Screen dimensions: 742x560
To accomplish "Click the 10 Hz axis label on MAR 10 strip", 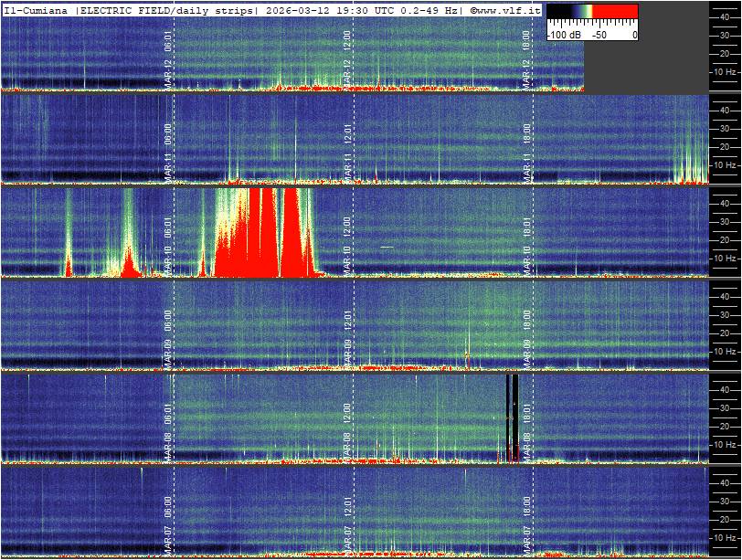I will click(725, 259).
